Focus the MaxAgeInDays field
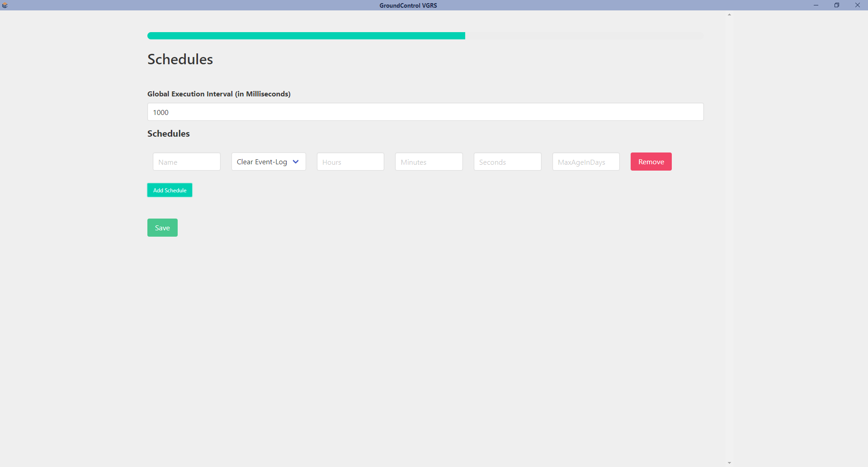The width and height of the screenshot is (868, 467). coord(585,162)
